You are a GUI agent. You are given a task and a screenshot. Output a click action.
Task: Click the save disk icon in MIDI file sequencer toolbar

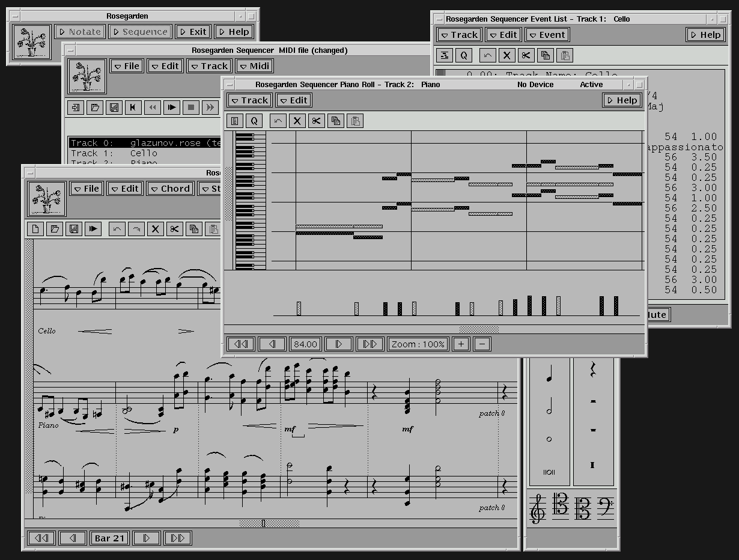coord(114,108)
